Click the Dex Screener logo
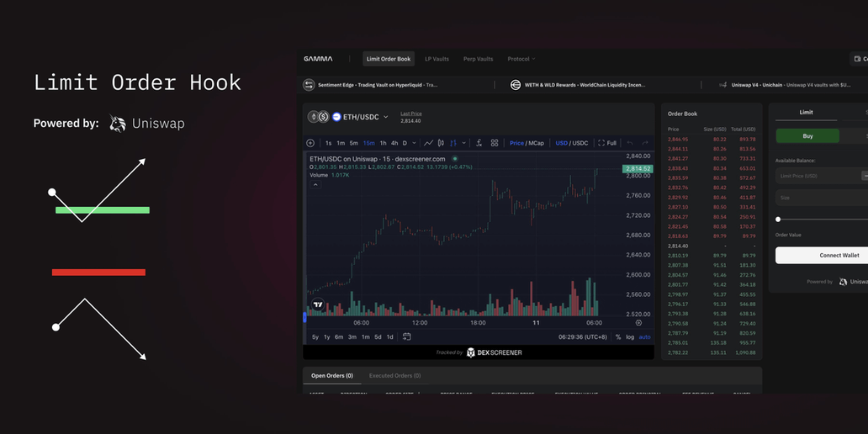Image resolution: width=868 pixels, height=434 pixels. point(494,352)
